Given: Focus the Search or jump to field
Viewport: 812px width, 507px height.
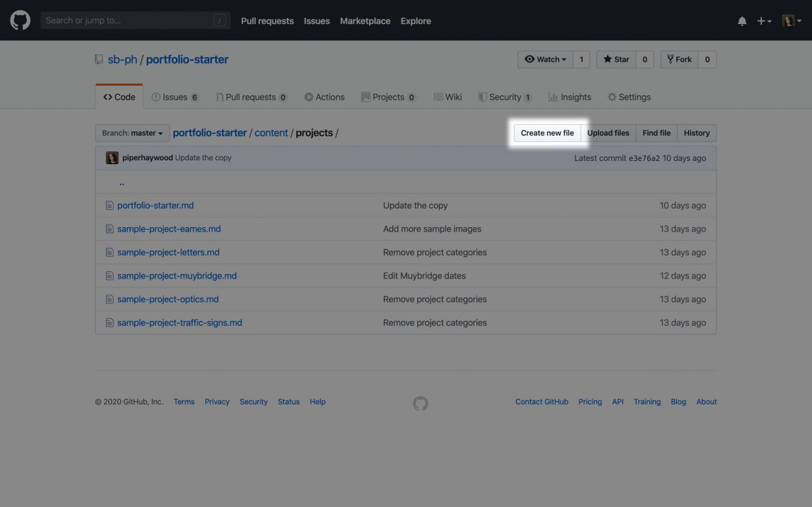Looking at the screenshot, I should [x=136, y=21].
